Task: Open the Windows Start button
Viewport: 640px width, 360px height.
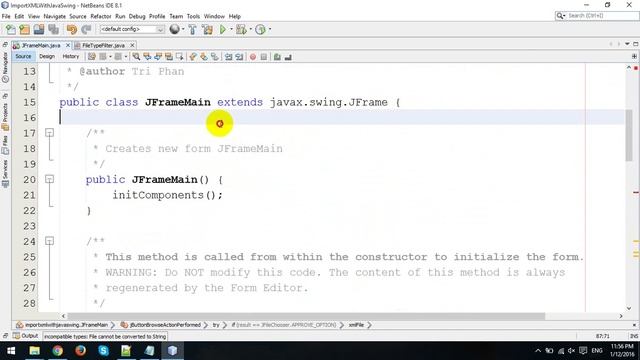Action: tap(11, 351)
